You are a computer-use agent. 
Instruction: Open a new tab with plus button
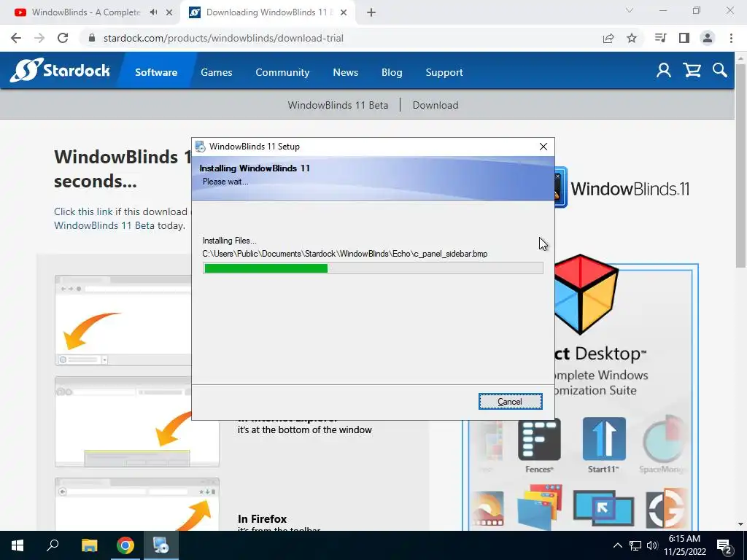[x=371, y=12]
